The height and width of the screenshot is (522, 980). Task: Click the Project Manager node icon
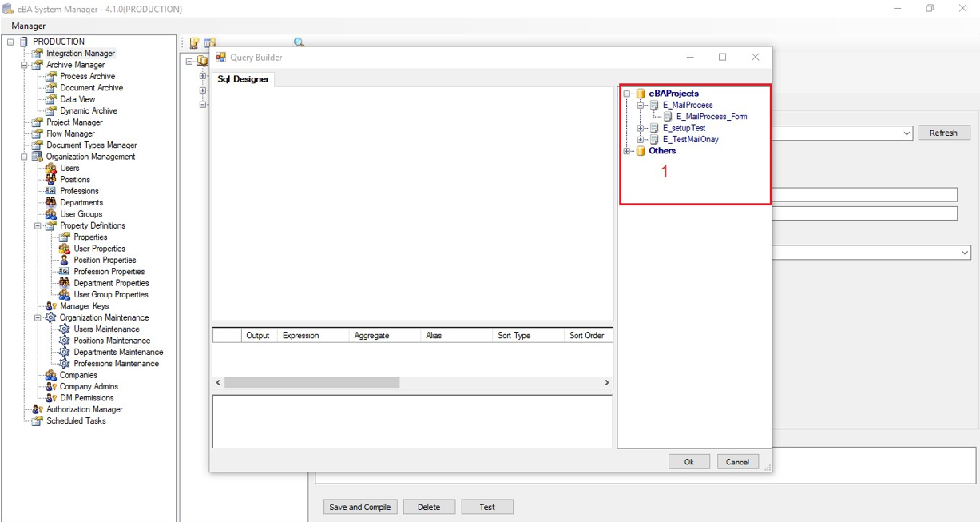pos(37,122)
